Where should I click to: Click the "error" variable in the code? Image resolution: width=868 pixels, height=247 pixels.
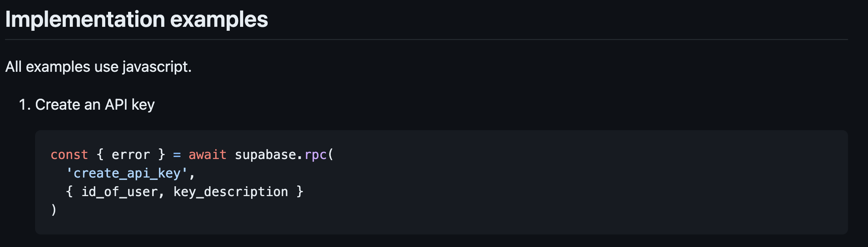[131, 155]
